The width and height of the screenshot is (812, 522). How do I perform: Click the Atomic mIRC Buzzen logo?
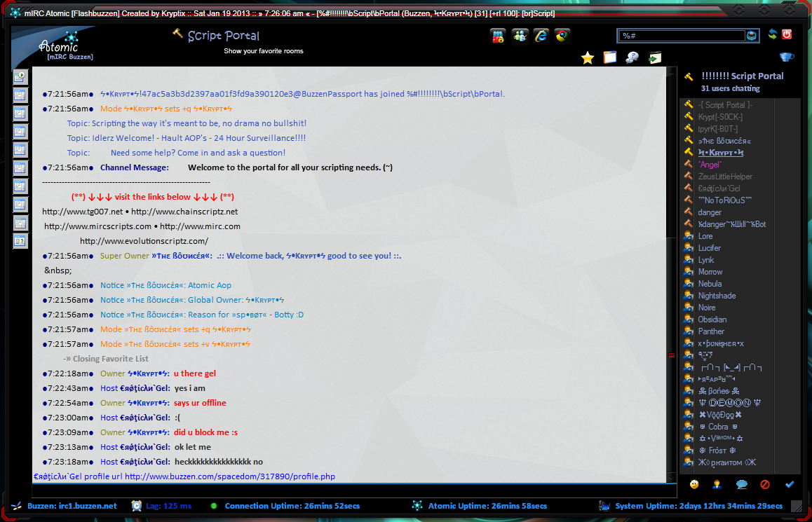tap(65, 46)
